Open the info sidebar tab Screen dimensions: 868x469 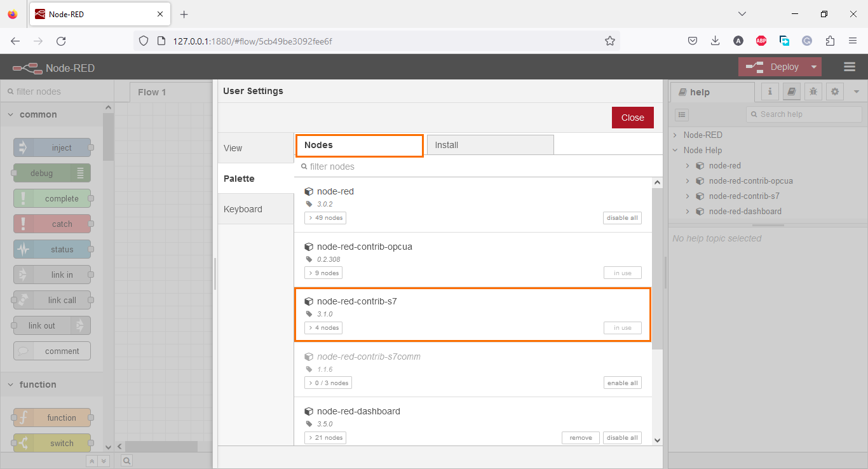pos(769,92)
